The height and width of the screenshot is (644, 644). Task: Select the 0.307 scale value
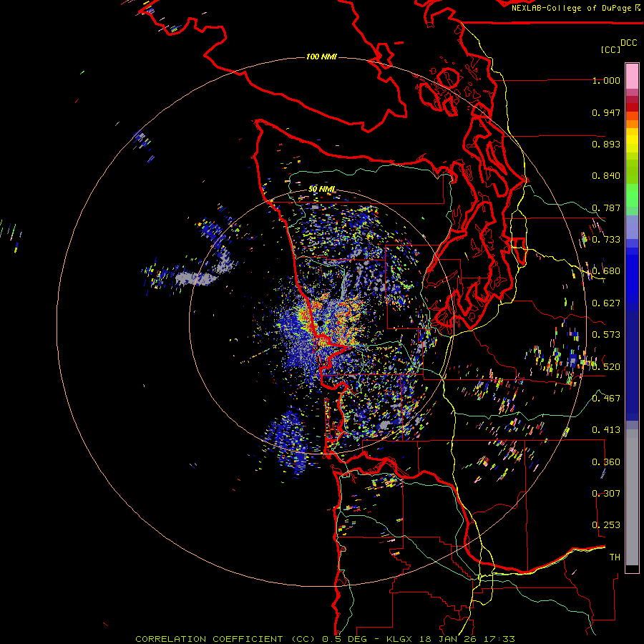pyautogui.click(x=606, y=494)
